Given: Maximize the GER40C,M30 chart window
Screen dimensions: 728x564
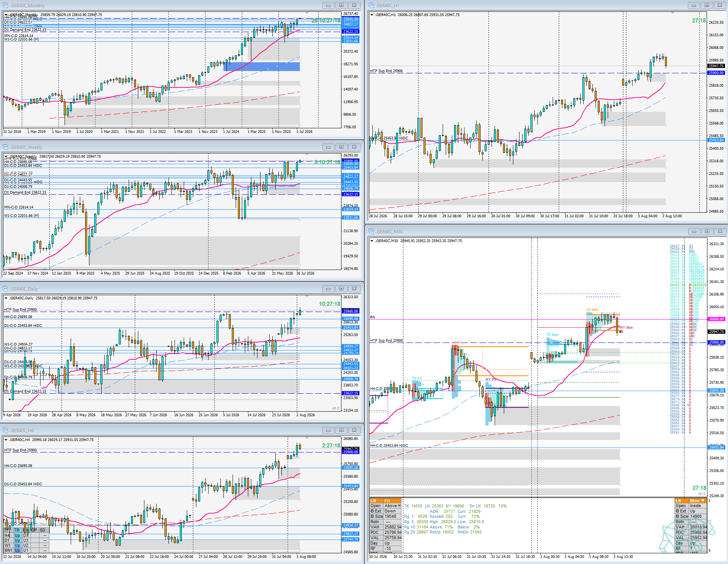Looking at the screenshot, I should [707, 231].
